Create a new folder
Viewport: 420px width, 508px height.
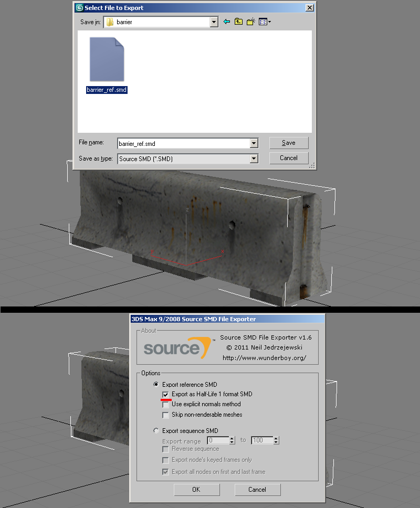251,22
